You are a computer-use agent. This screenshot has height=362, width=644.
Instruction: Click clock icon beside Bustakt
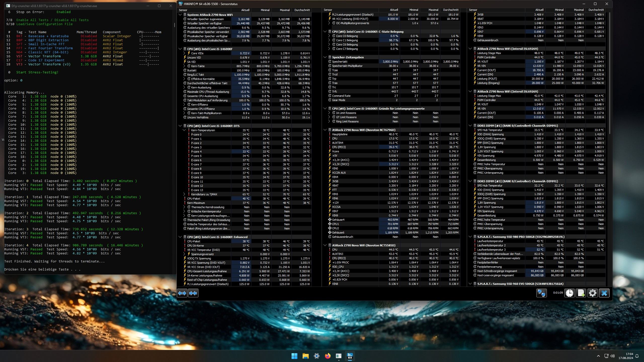pos(185,70)
